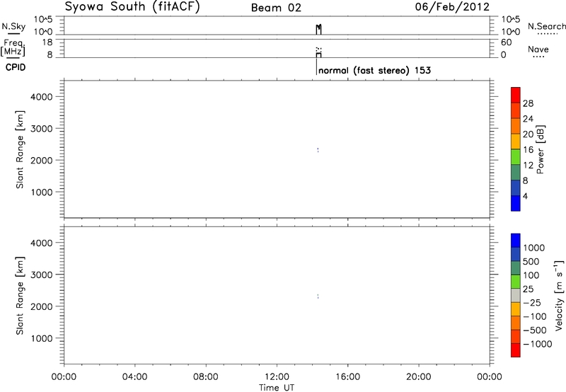
Task: Select the 500 to 1000 velocity swatch
Action: (516, 254)
